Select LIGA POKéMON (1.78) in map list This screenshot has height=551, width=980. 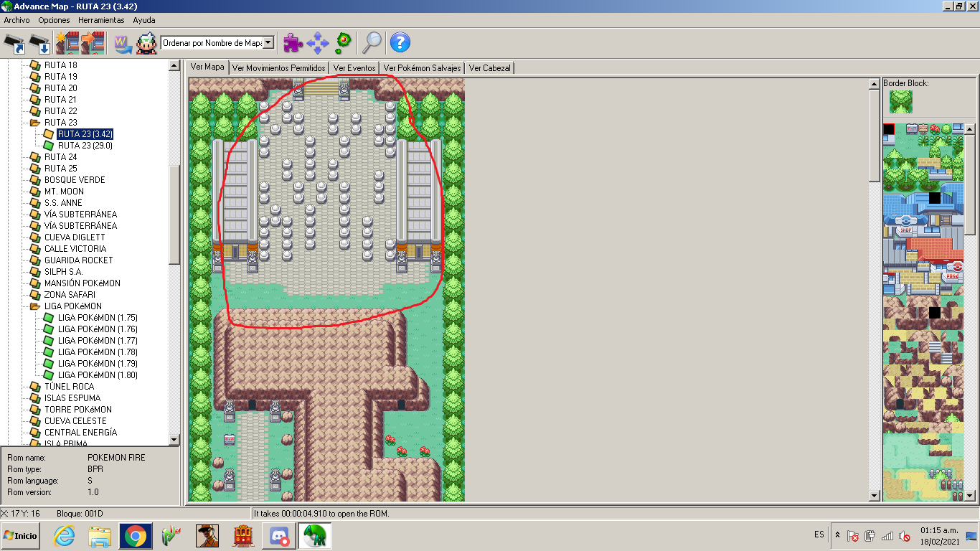98,352
